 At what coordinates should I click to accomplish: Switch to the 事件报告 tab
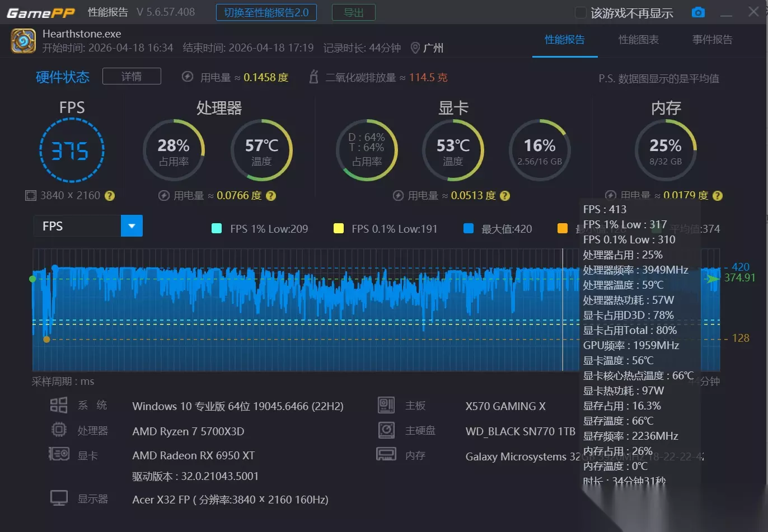(x=712, y=40)
